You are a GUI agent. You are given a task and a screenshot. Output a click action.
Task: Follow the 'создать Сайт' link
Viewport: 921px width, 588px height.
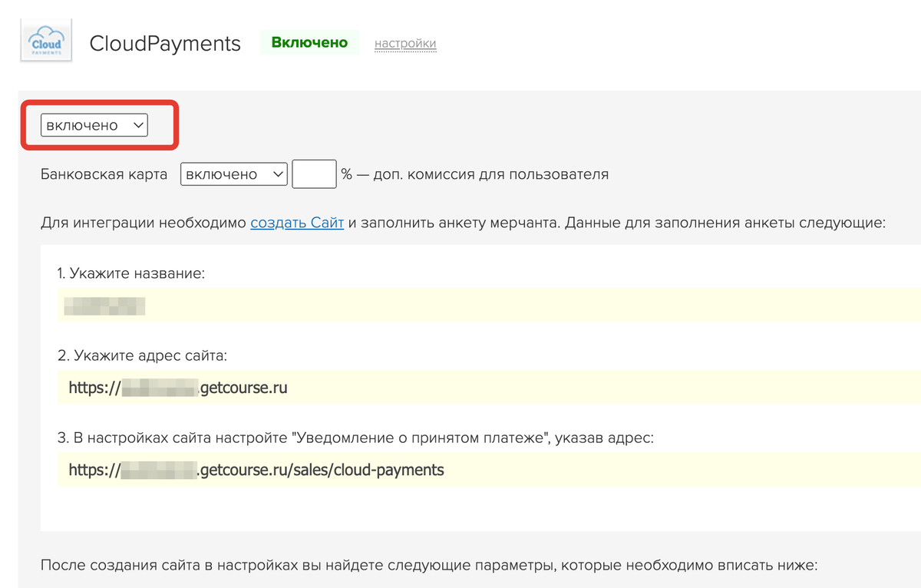(x=297, y=224)
